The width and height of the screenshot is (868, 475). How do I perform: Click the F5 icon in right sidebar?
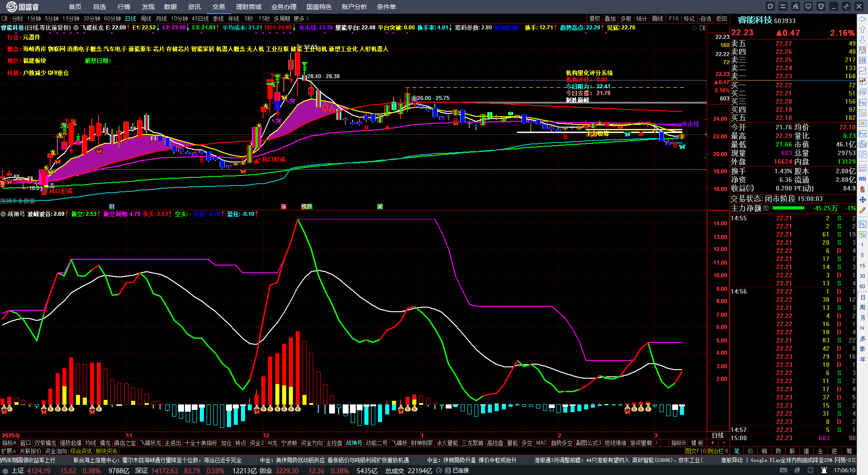(863, 224)
